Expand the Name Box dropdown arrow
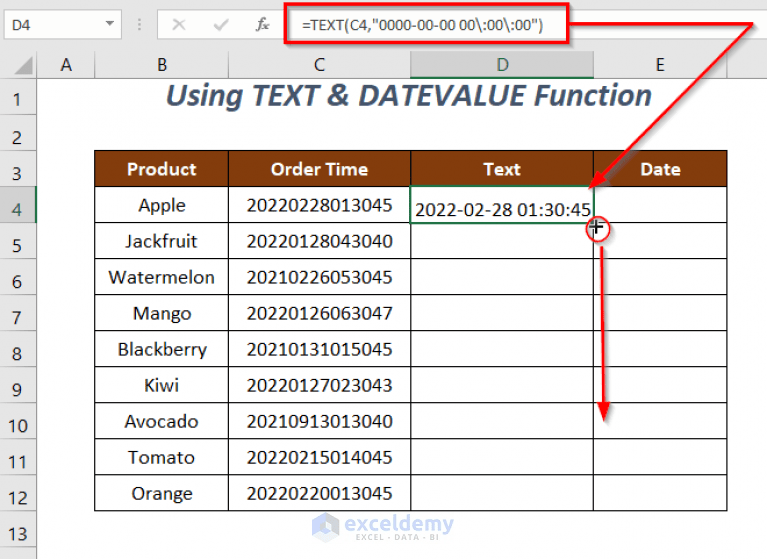The height and width of the screenshot is (559, 767). [x=110, y=23]
